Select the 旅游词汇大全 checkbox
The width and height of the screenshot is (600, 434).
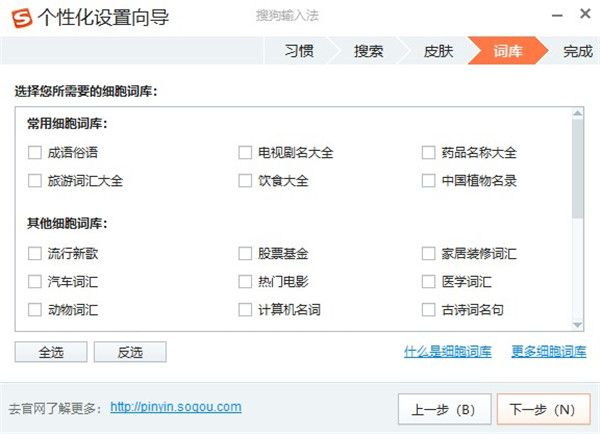(x=35, y=181)
